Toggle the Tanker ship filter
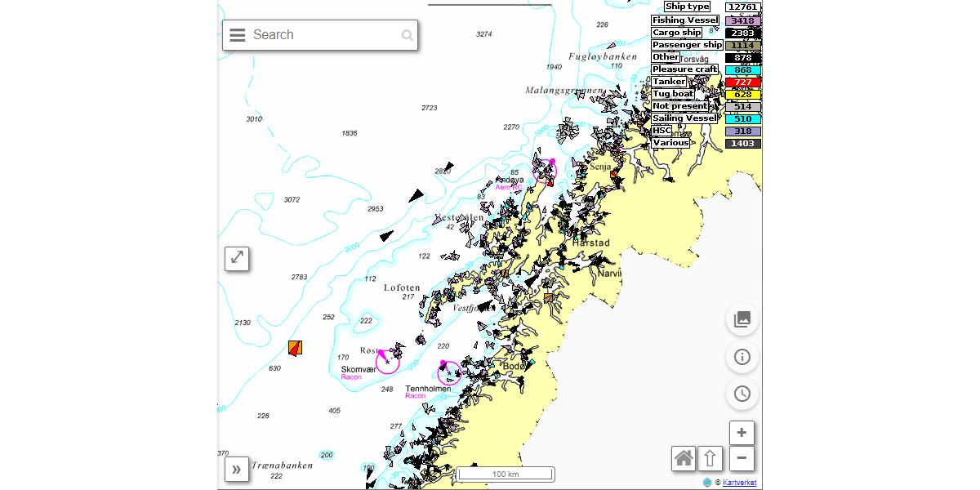The width and height of the screenshot is (980, 490). 668,81
